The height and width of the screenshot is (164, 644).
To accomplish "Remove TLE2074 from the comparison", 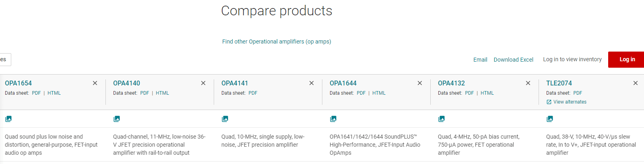I will click(x=636, y=83).
